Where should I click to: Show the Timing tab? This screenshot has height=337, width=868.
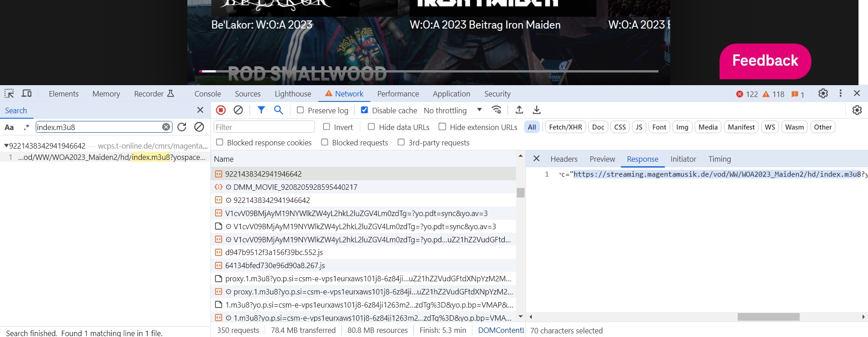tap(720, 159)
